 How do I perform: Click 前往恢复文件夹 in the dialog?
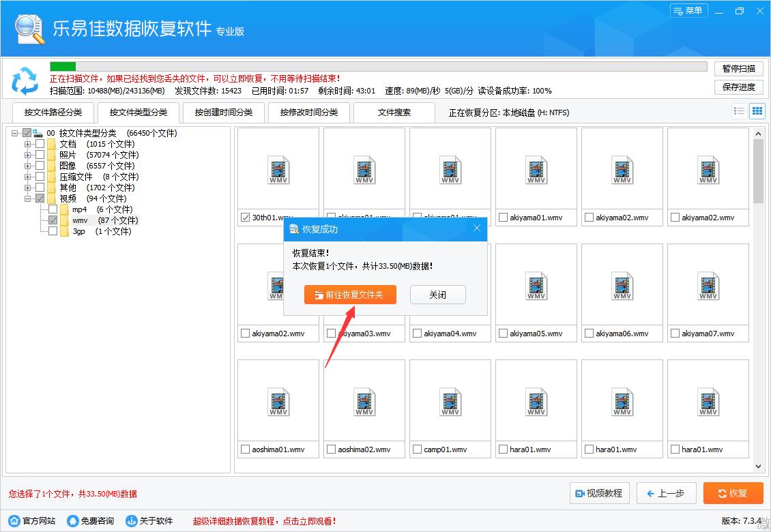(x=350, y=295)
